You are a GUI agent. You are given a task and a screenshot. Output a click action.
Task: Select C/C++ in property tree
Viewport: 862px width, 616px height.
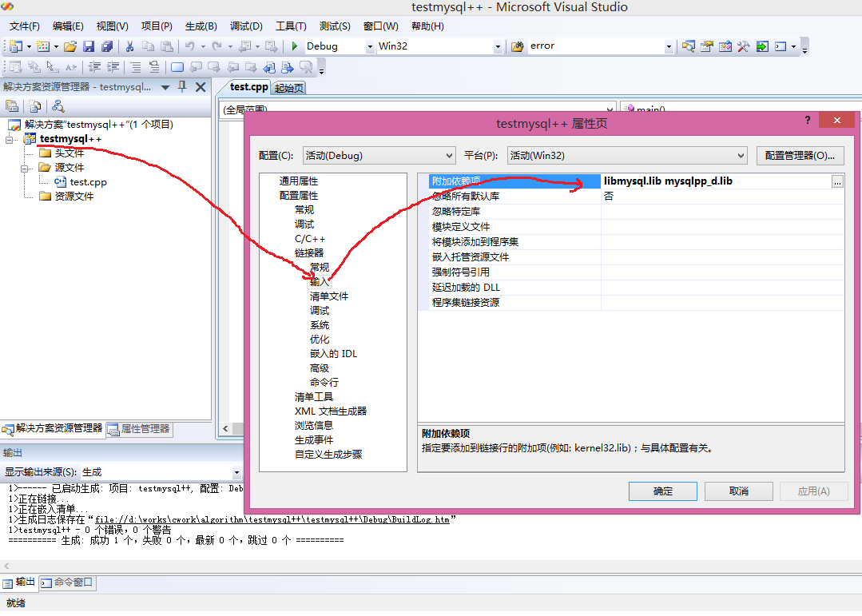[x=309, y=239]
